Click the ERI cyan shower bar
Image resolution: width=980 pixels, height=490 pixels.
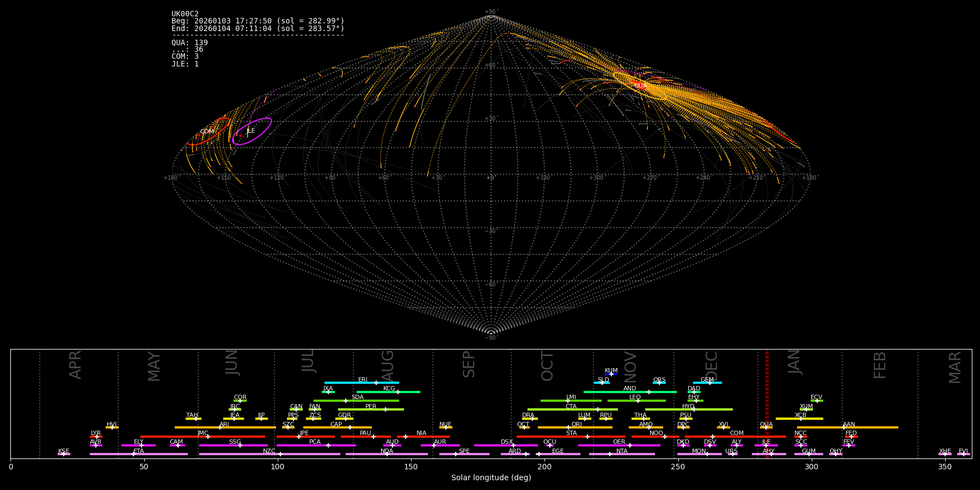(362, 383)
